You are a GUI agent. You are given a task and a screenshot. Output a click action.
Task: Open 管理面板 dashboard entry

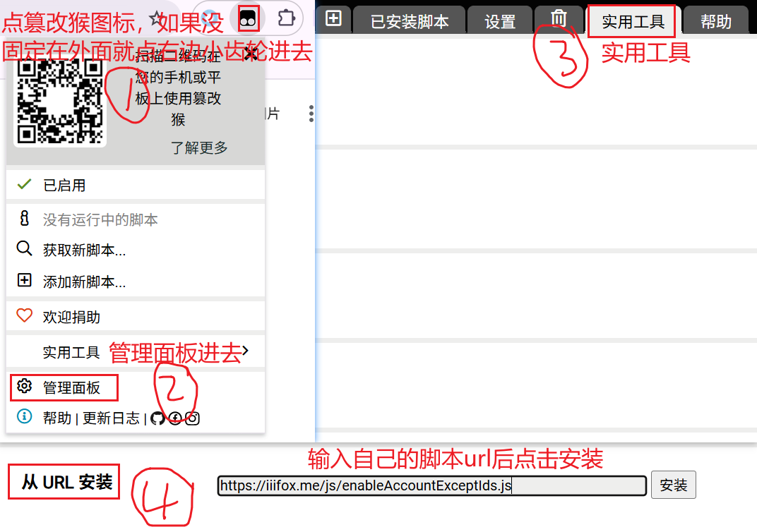coord(71,387)
